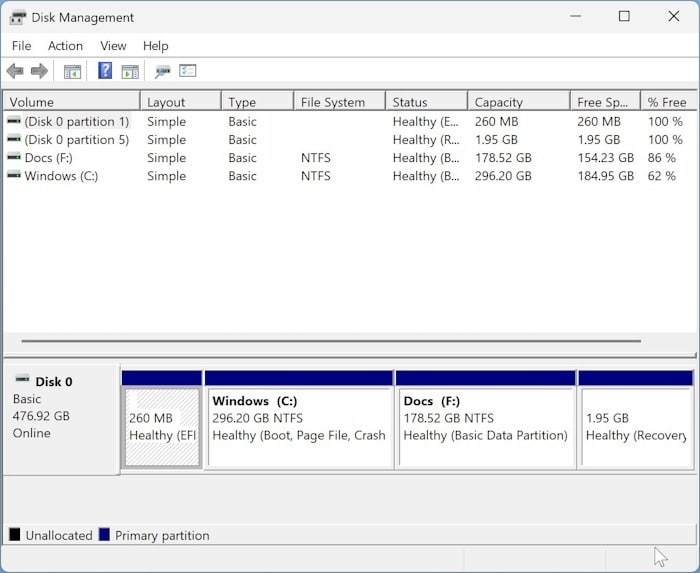Image resolution: width=700 pixels, height=573 pixels.
Task: Open Help via blue question mark icon
Action: [104, 71]
